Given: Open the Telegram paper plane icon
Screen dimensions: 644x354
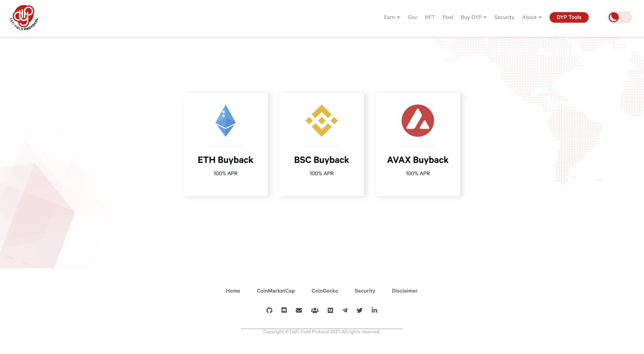Looking at the screenshot, I should 345,310.
